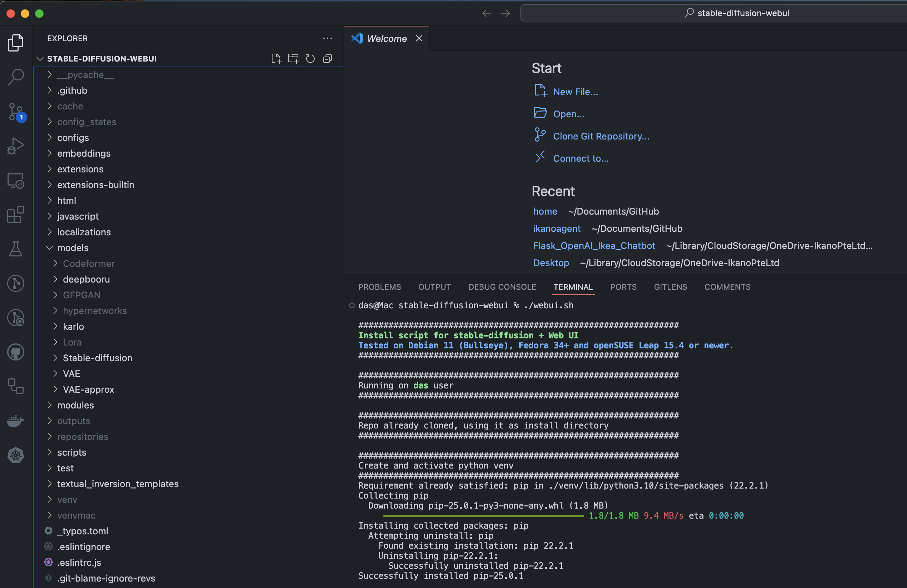
Task: Expand the modules folder
Action: pos(75,405)
